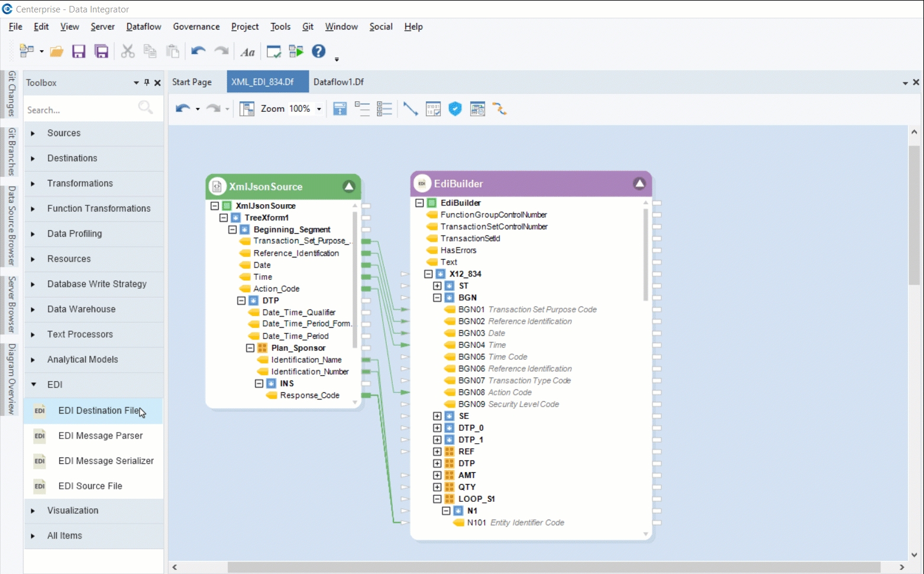Click the Open folder icon
Viewport: 924px width, 574px height.
pyautogui.click(x=57, y=52)
